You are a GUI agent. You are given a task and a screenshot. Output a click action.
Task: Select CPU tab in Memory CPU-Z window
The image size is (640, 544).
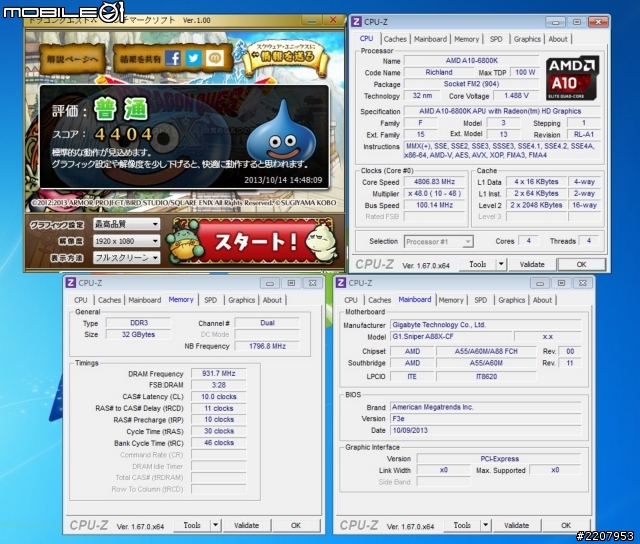tap(80, 300)
